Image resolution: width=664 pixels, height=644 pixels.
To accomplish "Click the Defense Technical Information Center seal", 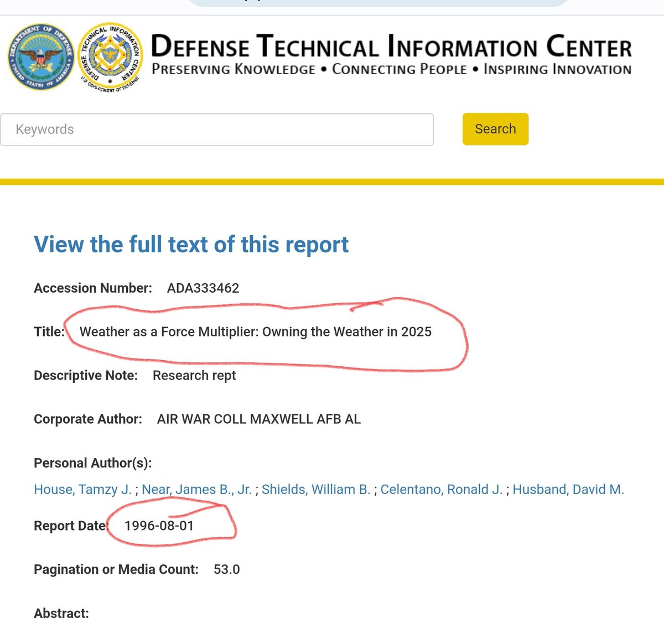I will [x=110, y=58].
